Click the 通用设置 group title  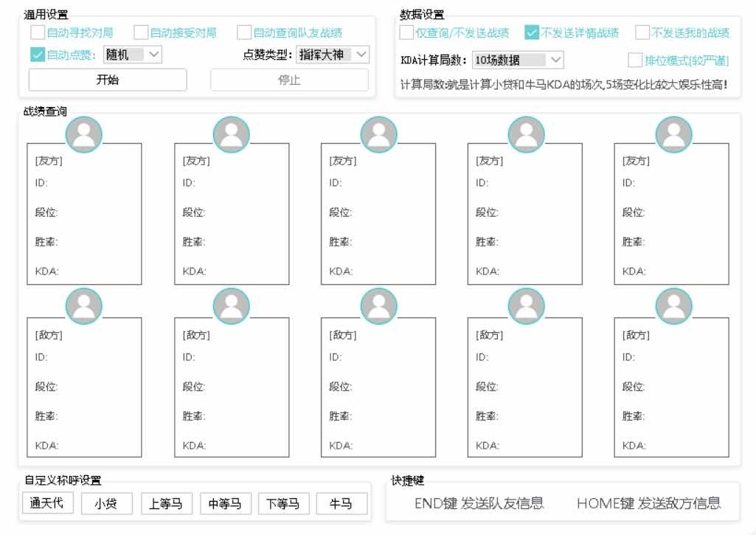click(46, 15)
